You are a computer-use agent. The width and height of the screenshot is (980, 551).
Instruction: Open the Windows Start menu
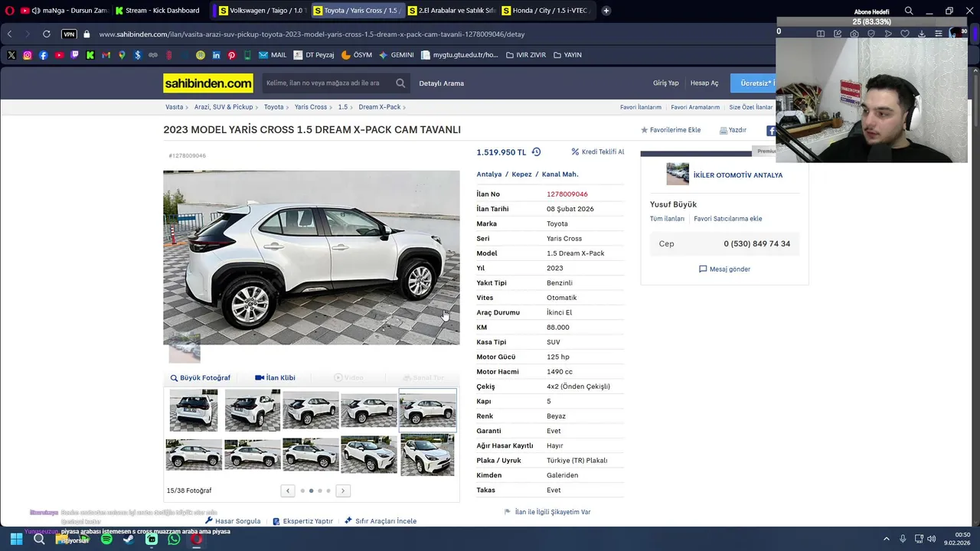pyautogui.click(x=16, y=539)
